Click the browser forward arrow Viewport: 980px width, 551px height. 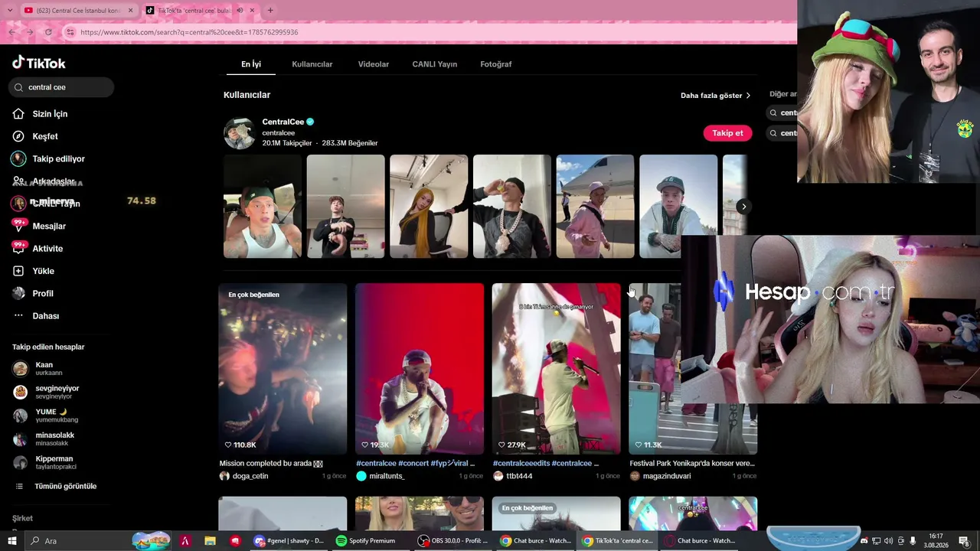[30, 32]
